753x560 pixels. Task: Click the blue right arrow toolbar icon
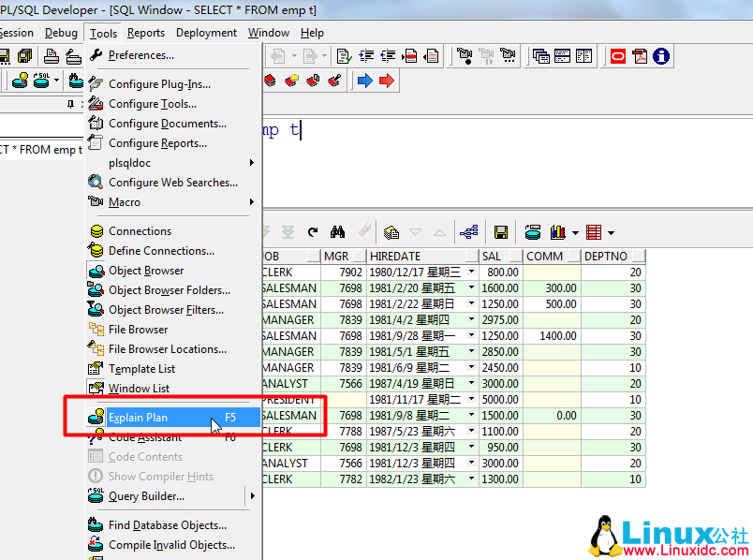click(x=364, y=81)
